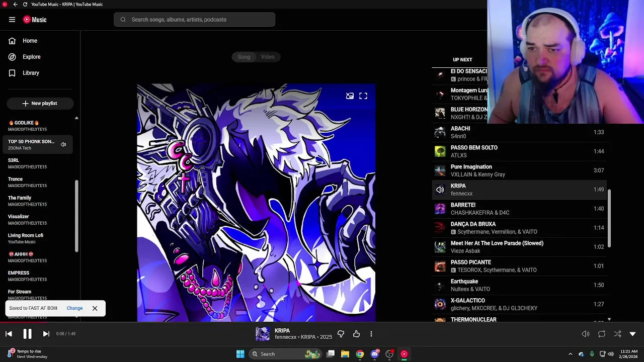Click the sidebar playlist scrollbar

pyautogui.click(x=76, y=216)
